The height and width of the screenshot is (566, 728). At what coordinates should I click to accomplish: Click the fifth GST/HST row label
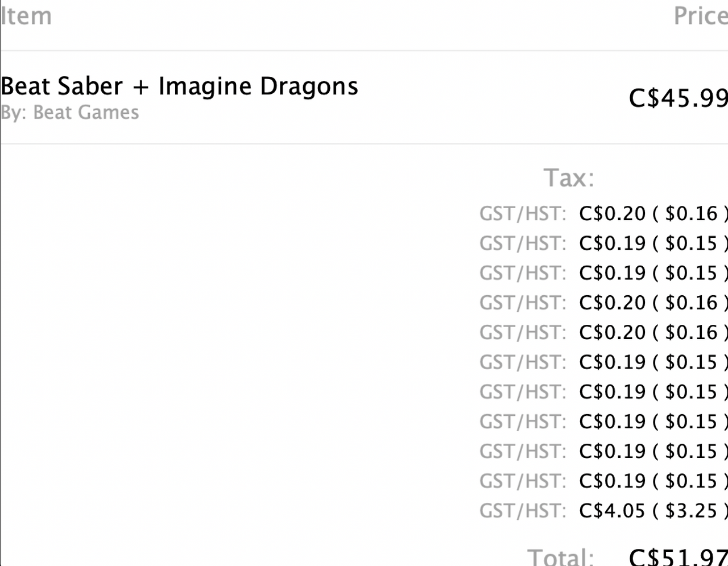pyautogui.click(x=523, y=332)
